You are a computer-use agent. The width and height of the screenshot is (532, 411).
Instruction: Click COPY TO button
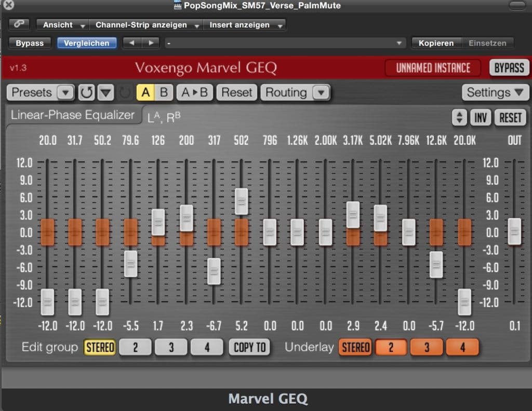tap(250, 347)
